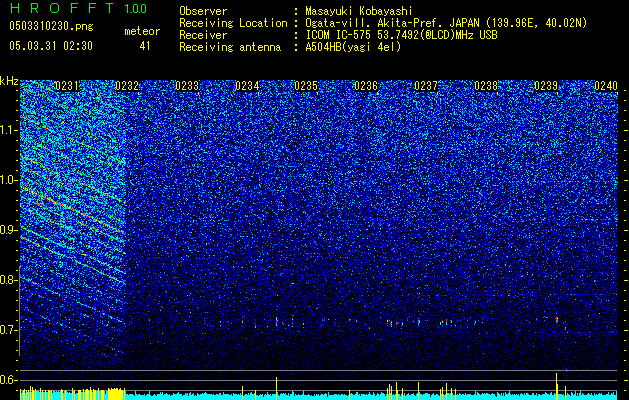629x400 pixels.
Task: Click the 0.9 frequency axis label
Action: tap(9, 230)
